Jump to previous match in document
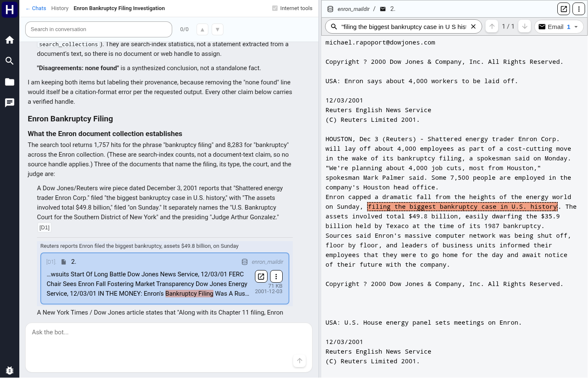This screenshot has height=378, width=588. [x=492, y=26]
